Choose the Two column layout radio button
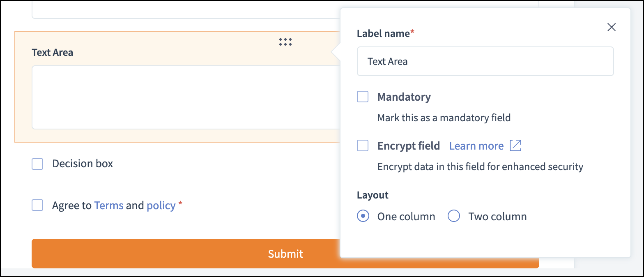 [x=453, y=216]
